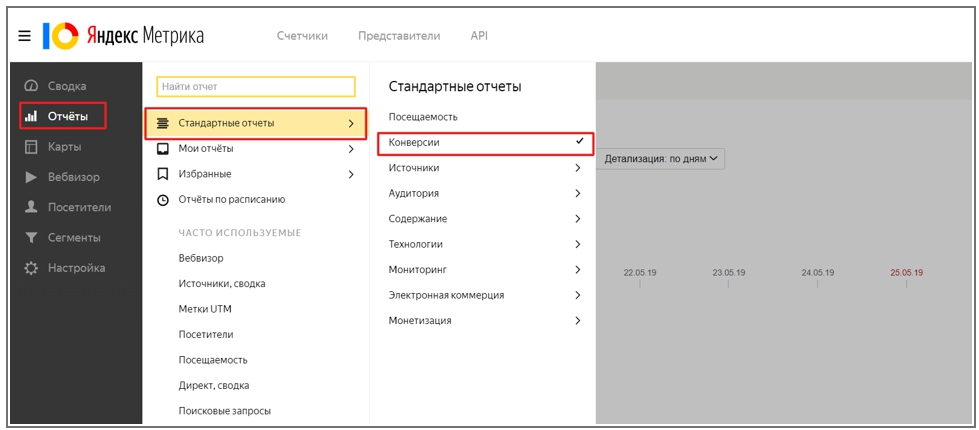
Task: Expand the Стандартные отчеты submenu arrow
Action: (350, 124)
